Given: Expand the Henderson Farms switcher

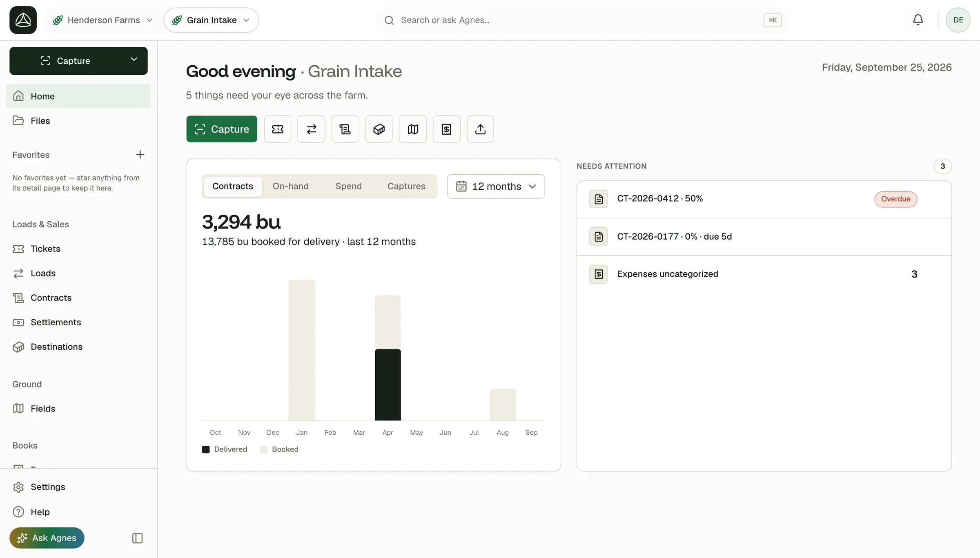Looking at the screenshot, I should coord(103,20).
